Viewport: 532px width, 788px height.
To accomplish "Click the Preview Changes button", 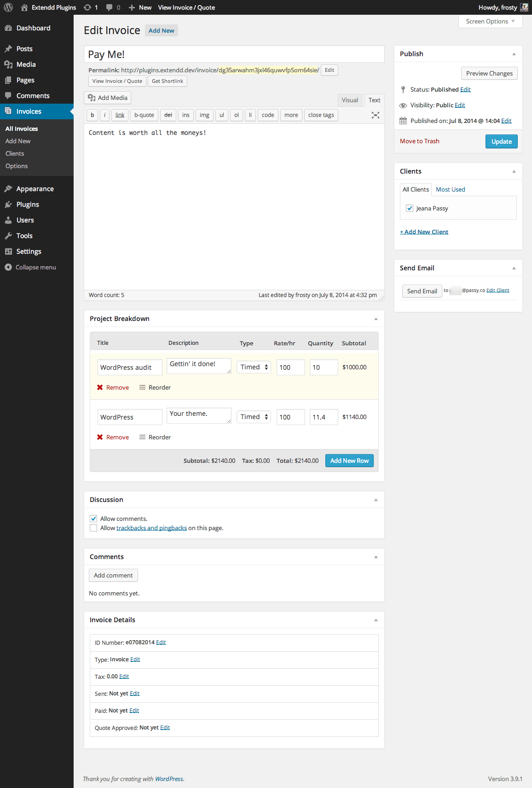I will [489, 73].
